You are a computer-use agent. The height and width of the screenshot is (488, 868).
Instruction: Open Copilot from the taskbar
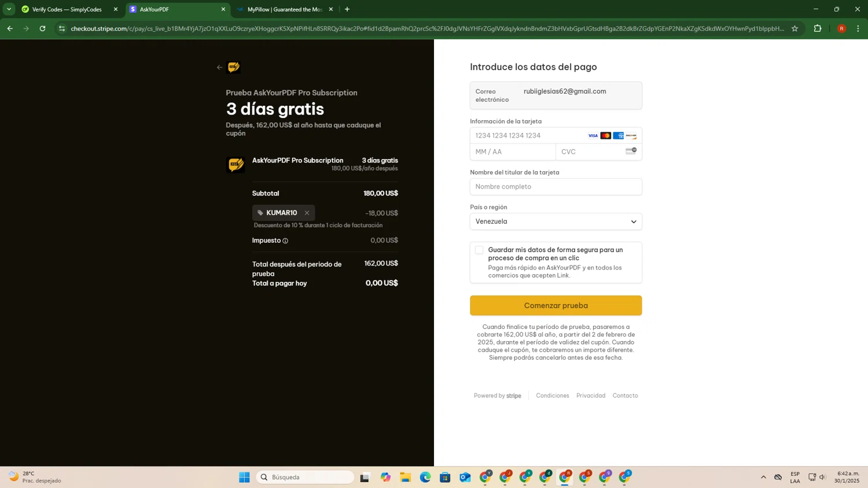tap(385, 477)
